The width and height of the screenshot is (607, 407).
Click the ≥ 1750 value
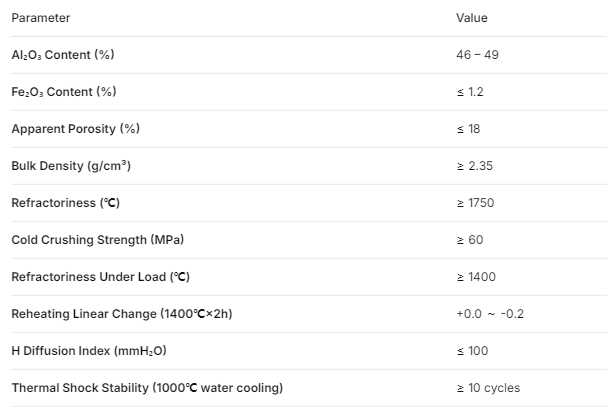(475, 203)
